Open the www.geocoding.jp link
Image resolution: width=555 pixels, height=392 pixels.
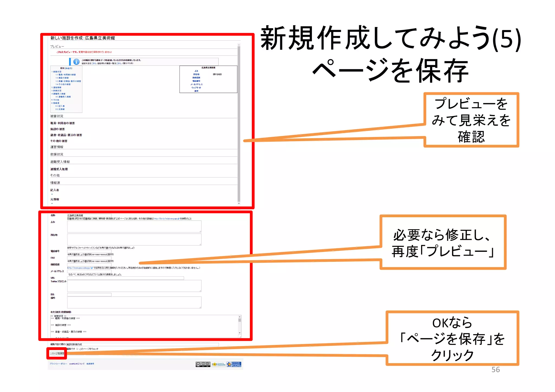[79, 268]
